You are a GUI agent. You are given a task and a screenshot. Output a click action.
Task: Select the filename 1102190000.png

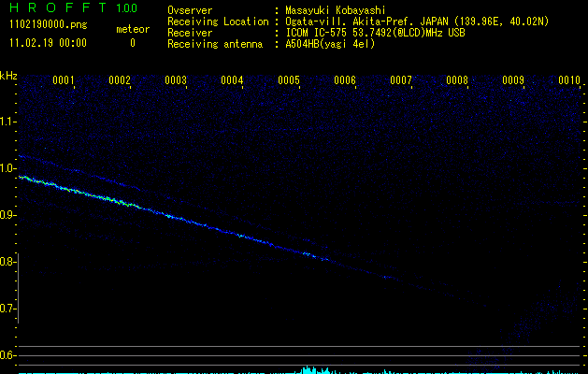pyautogui.click(x=48, y=25)
